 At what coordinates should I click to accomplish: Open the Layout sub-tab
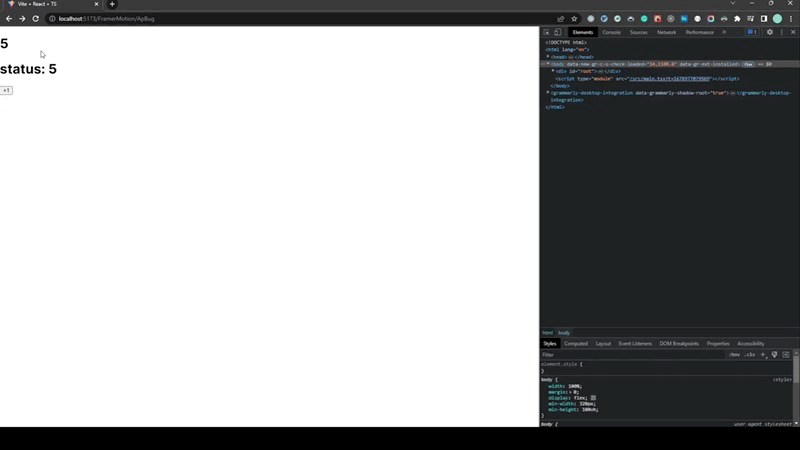tap(603, 344)
